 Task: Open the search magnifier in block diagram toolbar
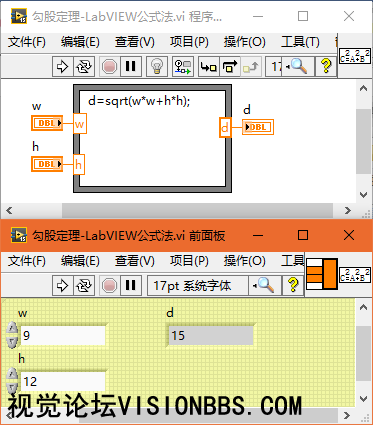297,67
